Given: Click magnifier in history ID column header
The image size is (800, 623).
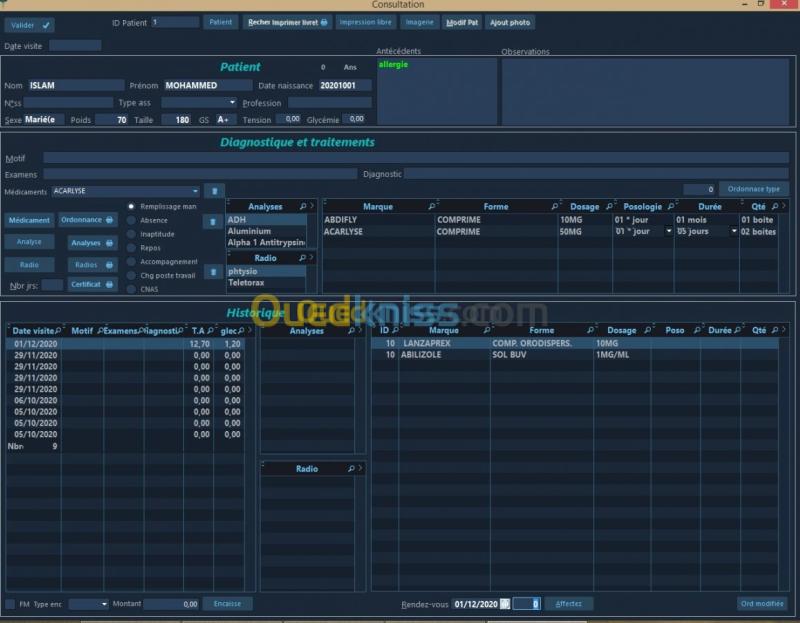Looking at the screenshot, I should click(x=395, y=330).
